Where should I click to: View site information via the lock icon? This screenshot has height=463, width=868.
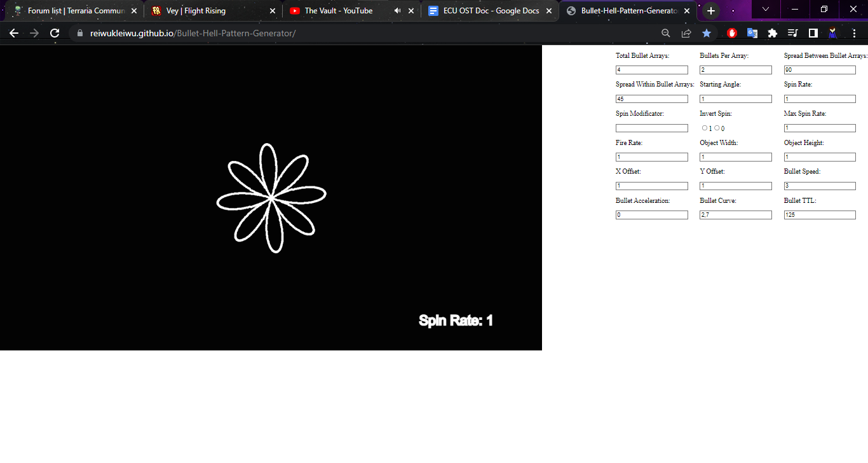pyautogui.click(x=79, y=33)
